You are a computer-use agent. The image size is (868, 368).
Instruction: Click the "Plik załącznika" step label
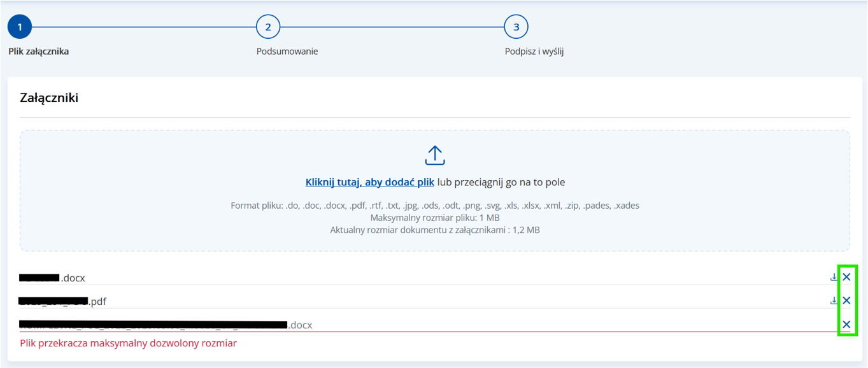click(x=38, y=52)
